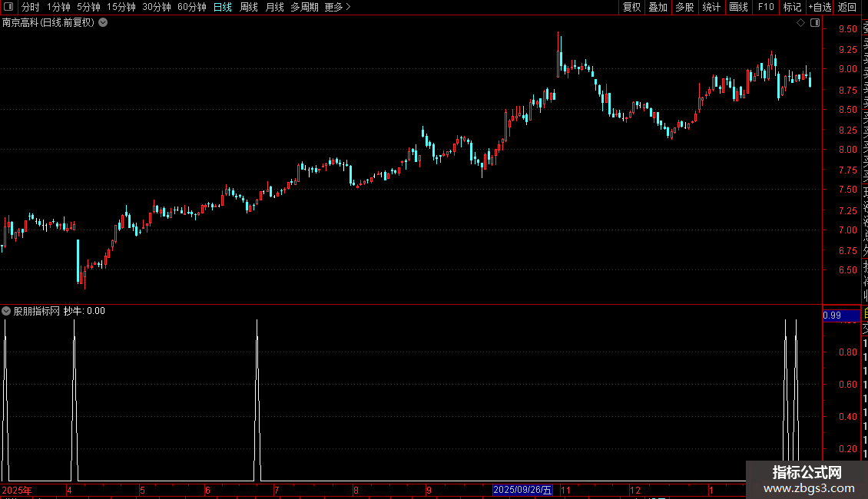Screen dimensions: 868x499
Task: Open the 复权 adjustment menu
Action: click(631, 7)
